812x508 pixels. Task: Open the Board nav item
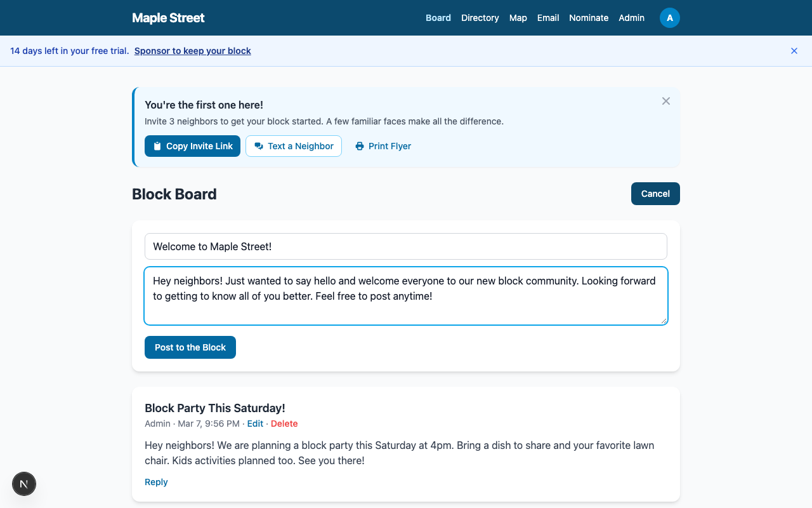pos(438,18)
